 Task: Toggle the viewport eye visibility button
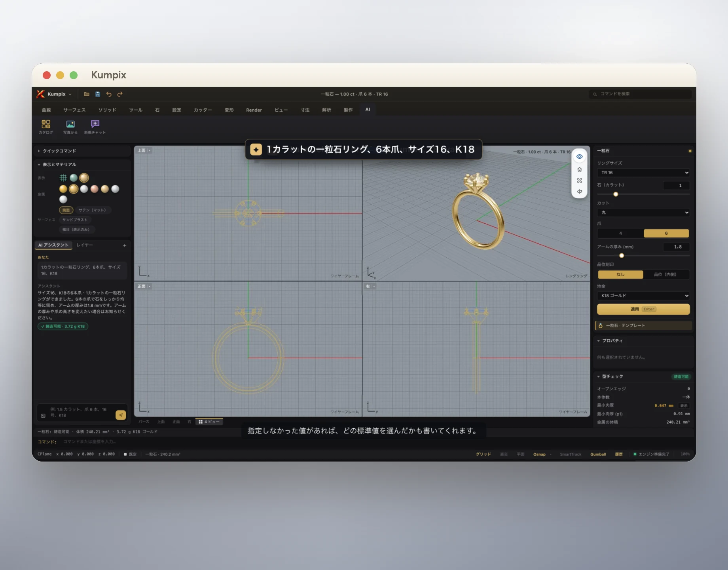click(x=579, y=157)
